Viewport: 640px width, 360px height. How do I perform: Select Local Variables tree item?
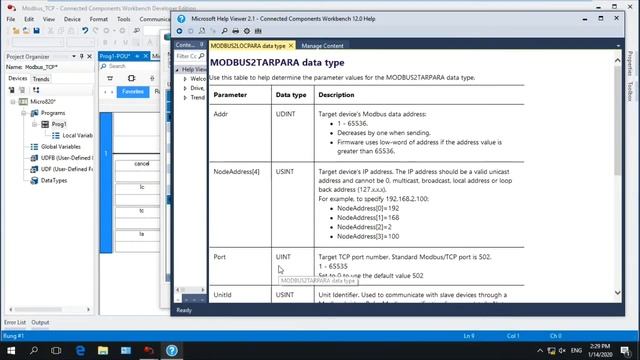click(x=78, y=136)
